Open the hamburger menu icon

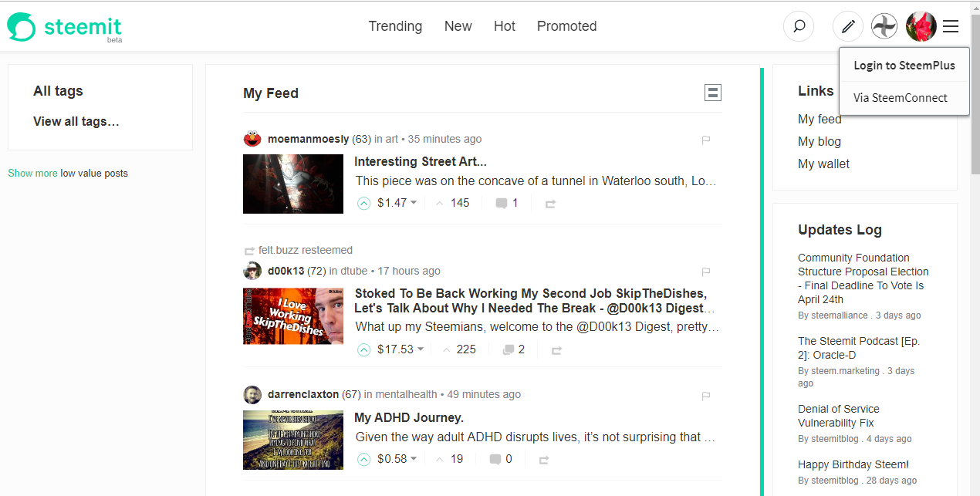951,26
